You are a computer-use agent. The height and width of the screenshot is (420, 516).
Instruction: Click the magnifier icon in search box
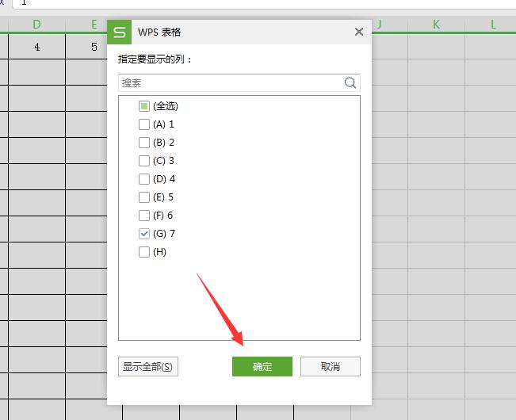(x=350, y=82)
